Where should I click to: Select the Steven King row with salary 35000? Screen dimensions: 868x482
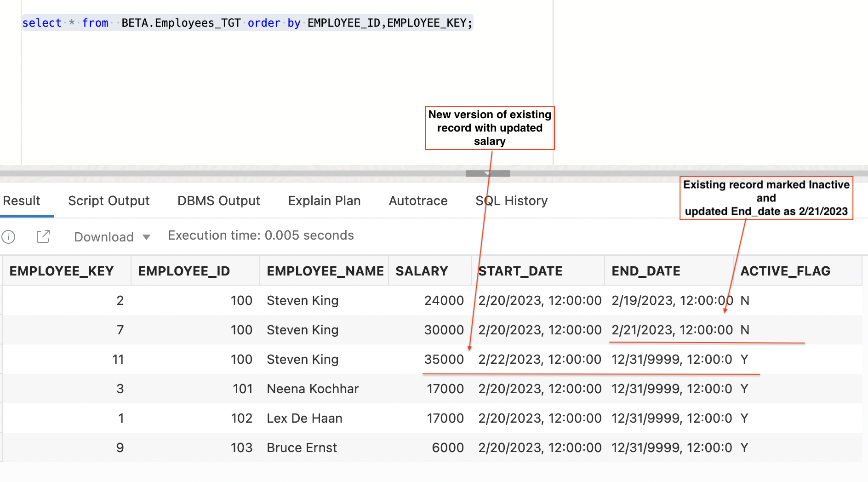[301, 359]
